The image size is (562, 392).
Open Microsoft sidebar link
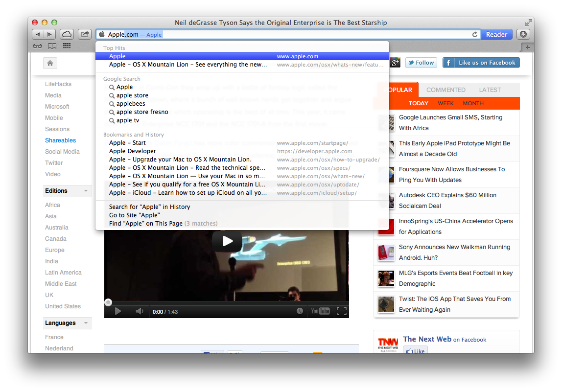pos(57,107)
